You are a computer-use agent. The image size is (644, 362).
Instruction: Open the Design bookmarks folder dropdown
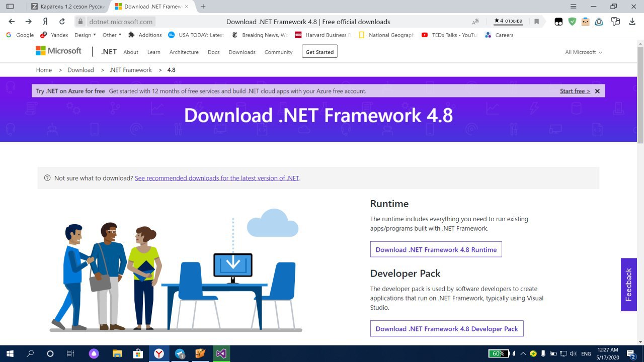85,35
